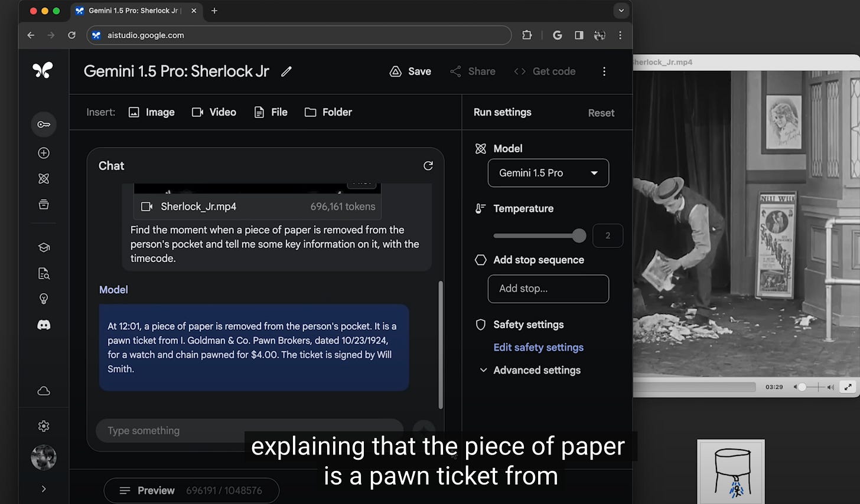Reset the run settings
This screenshot has height=504, width=860.
click(601, 113)
